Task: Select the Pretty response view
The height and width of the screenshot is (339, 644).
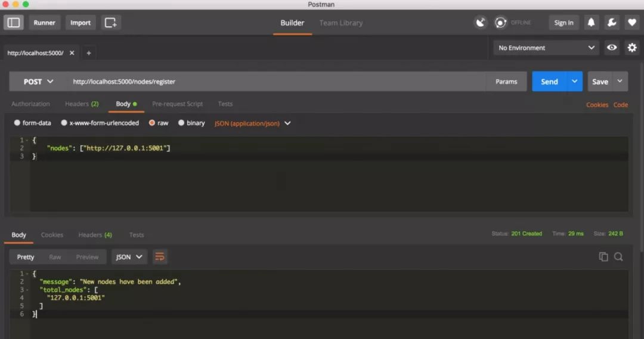Action: tap(26, 257)
